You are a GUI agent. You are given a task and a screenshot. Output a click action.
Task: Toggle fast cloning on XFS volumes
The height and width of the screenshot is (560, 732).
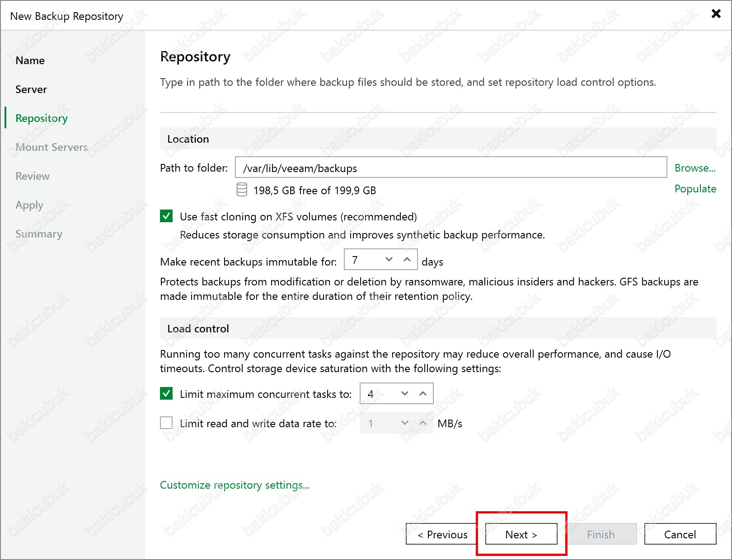click(x=166, y=216)
